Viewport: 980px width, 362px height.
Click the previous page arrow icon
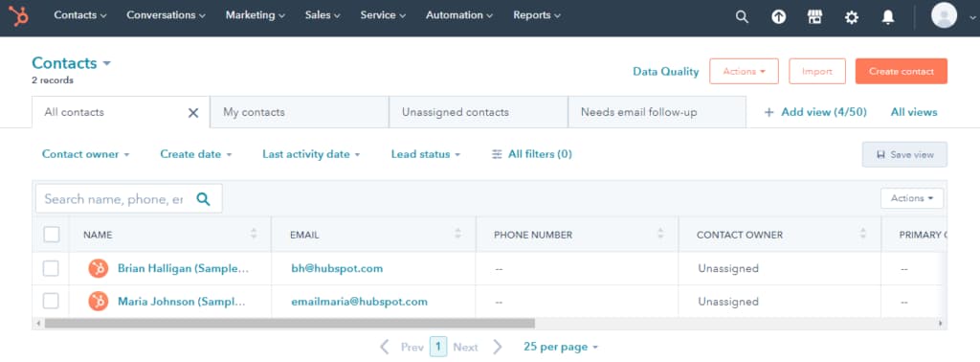pos(385,347)
